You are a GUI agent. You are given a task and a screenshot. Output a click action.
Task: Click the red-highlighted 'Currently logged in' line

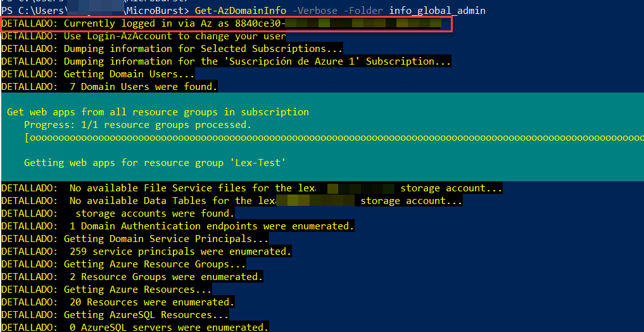pyautogui.click(x=226, y=24)
